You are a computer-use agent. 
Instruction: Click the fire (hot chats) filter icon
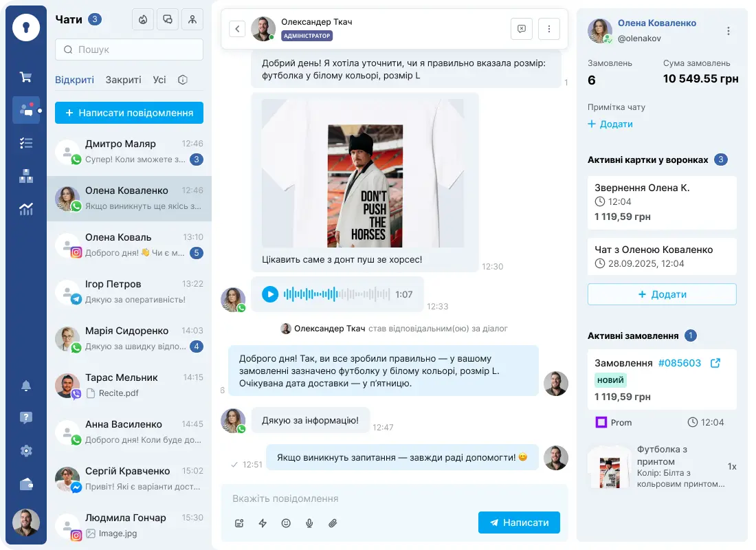142,19
